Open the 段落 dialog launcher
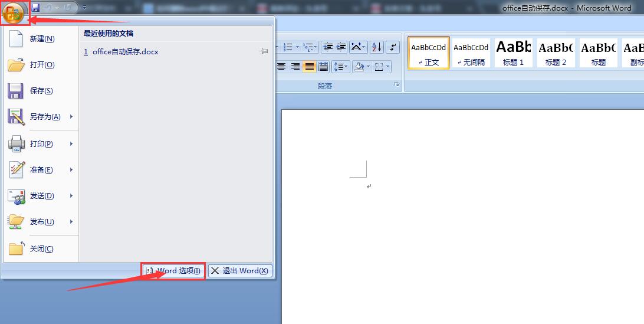This screenshot has height=324, width=644. point(397,84)
